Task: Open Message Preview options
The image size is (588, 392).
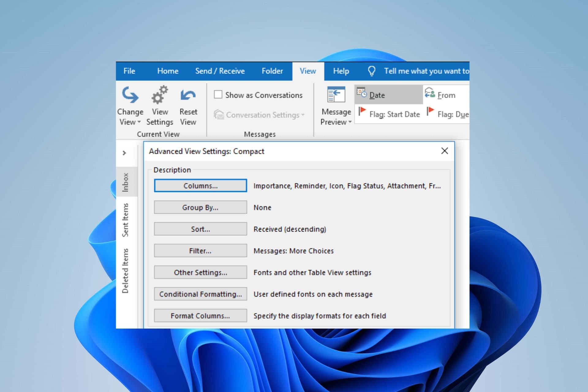Action: point(336,106)
